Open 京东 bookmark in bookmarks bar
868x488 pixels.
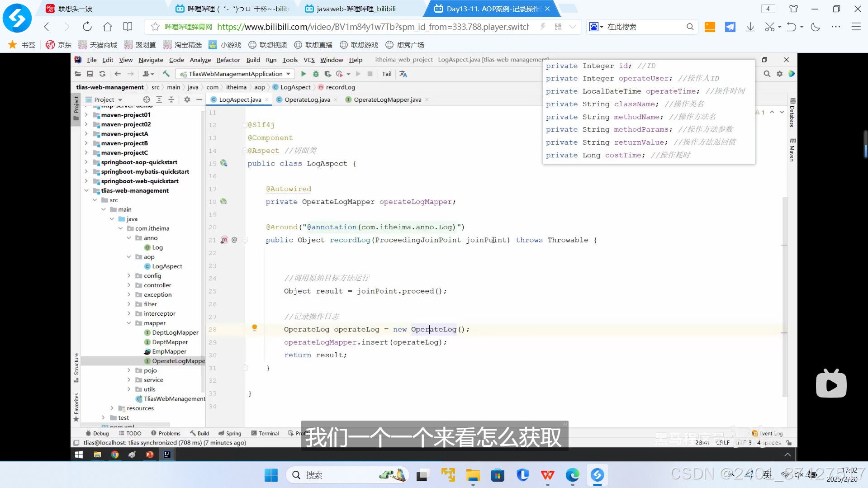click(59, 45)
